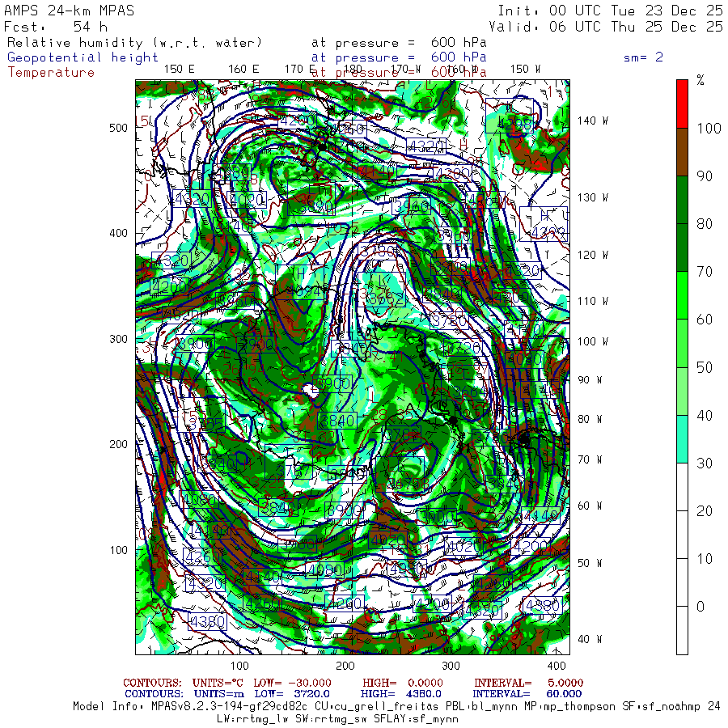Screen dimensions: 728x728
Task: Click the x-axis '200' grid label
Action: coord(345,666)
